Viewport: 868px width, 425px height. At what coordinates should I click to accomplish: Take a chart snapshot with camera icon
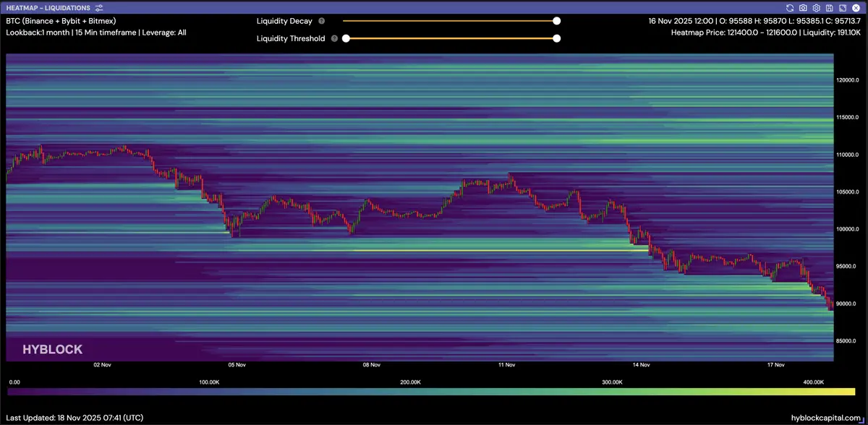tap(804, 7)
